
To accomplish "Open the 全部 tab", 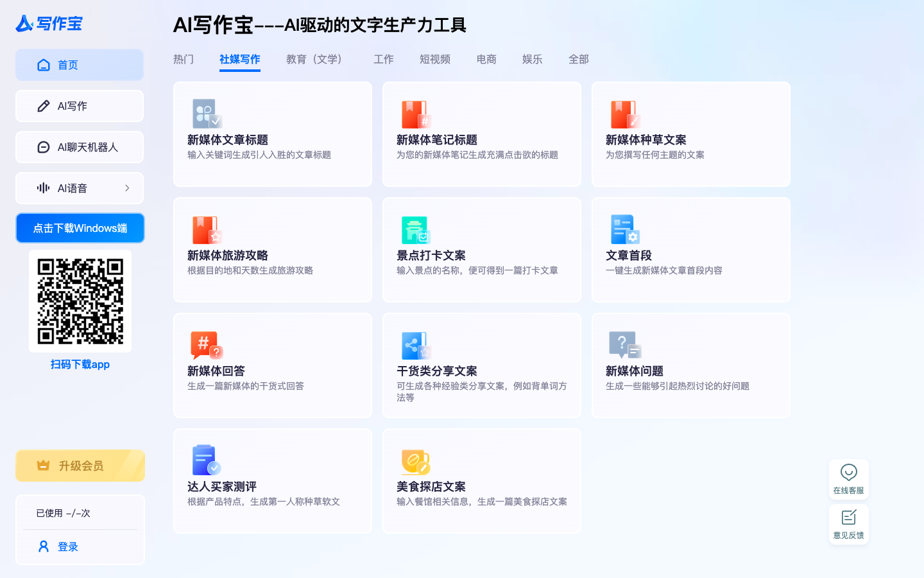I will click(x=579, y=59).
